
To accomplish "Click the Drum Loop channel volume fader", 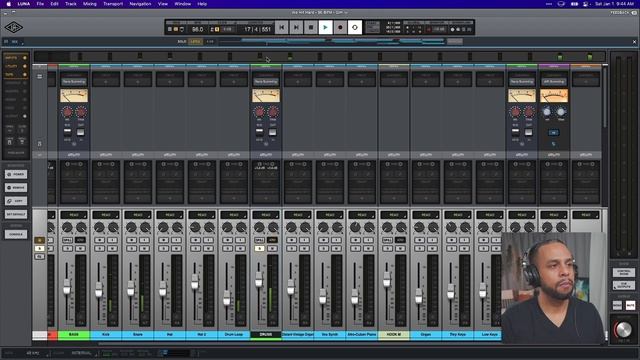I will tap(227, 299).
